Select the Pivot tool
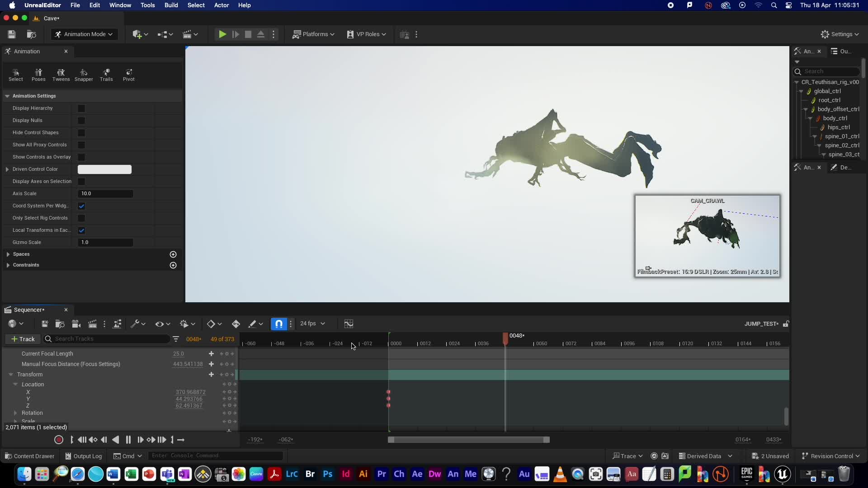The image size is (868, 488). coord(129,75)
